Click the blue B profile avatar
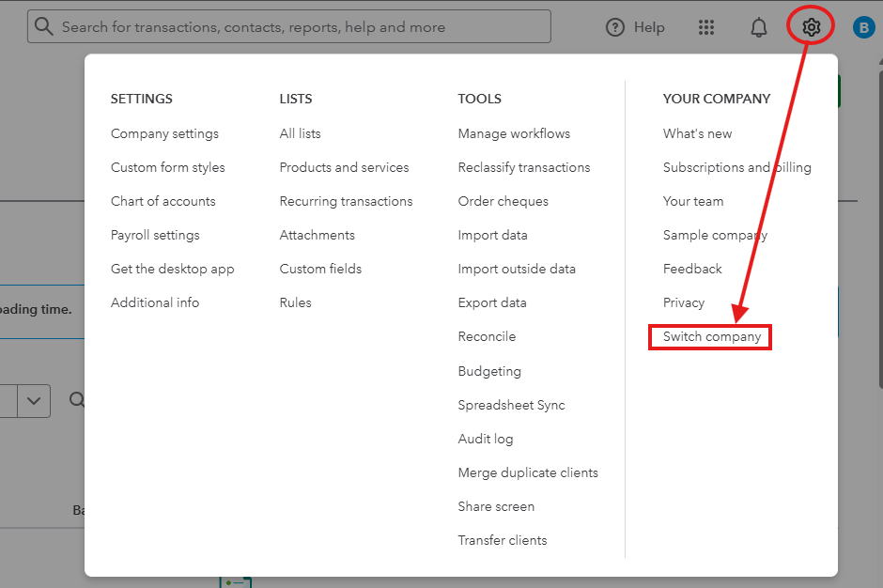 [x=863, y=27]
